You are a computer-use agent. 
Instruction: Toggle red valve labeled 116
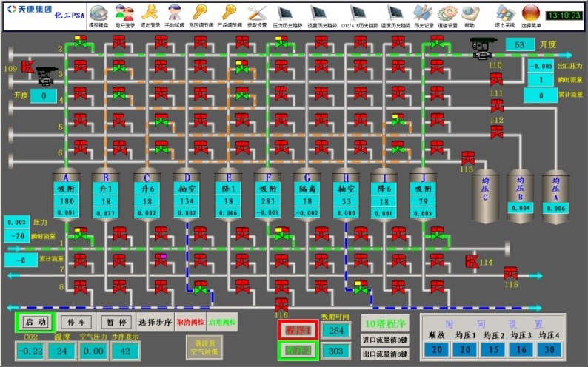click(x=281, y=304)
